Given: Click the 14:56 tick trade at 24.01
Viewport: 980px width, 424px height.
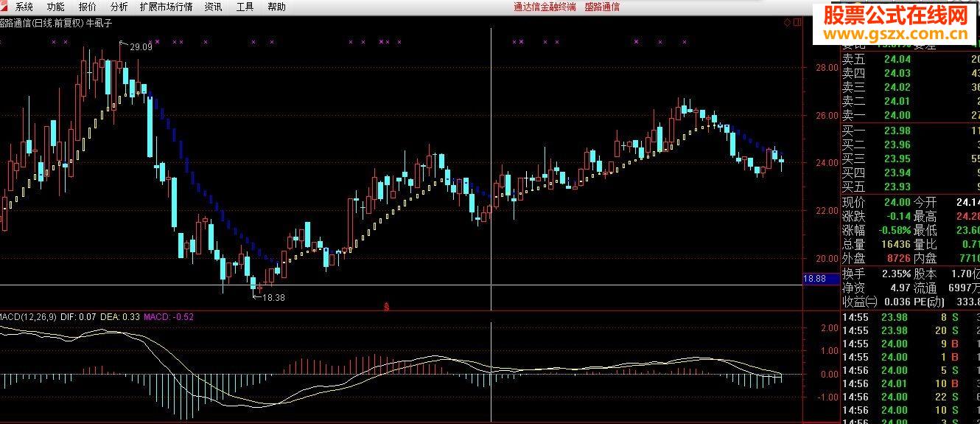Looking at the screenshot, I should pyautogui.click(x=911, y=383).
